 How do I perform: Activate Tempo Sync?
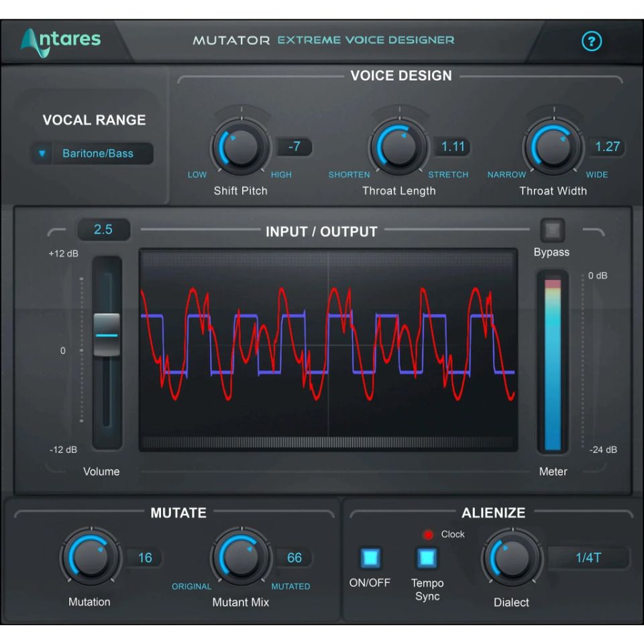427,558
